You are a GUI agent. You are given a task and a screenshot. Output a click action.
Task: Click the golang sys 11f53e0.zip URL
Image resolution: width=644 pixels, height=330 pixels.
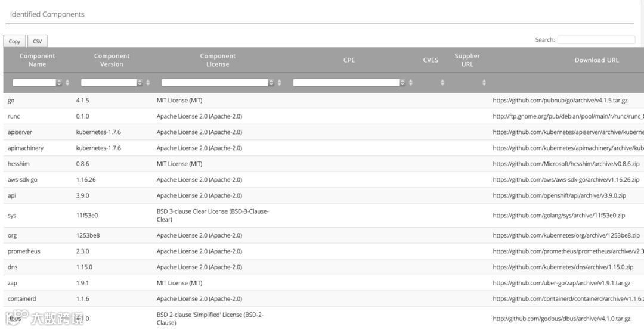click(x=559, y=216)
